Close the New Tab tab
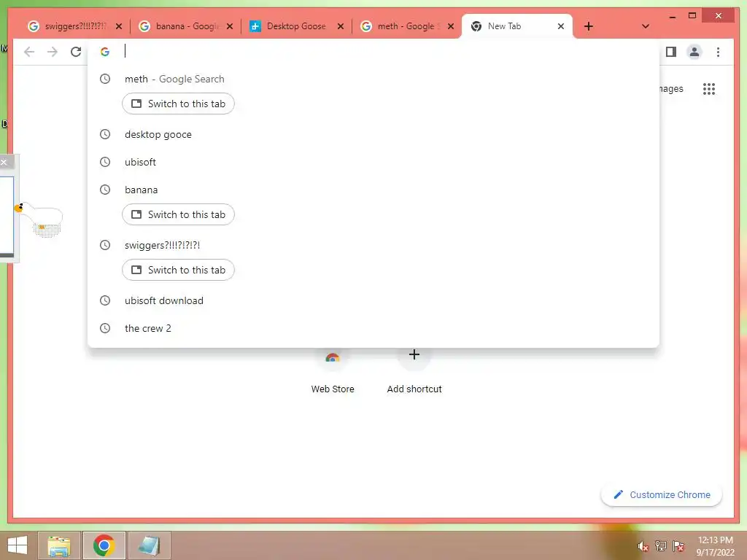This screenshot has width=747, height=560. click(x=561, y=26)
